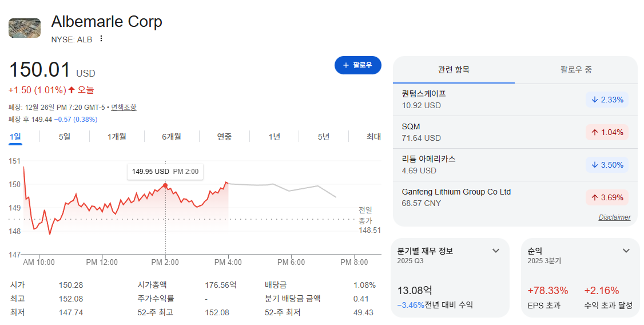Select the 1일 chart range tab

pos(15,137)
